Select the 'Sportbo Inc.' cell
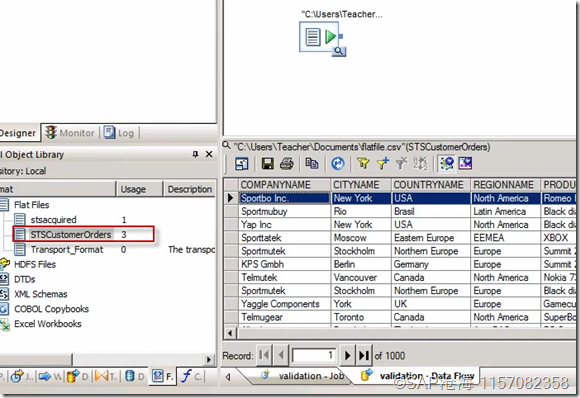The height and width of the screenshot is (398, 580). point(284,198)
